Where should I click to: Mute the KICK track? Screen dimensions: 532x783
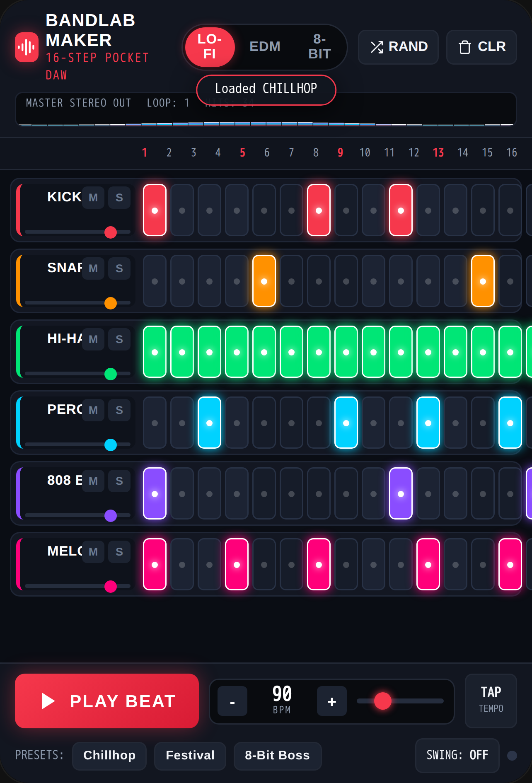pyautogui.click(x=93, y=198)
